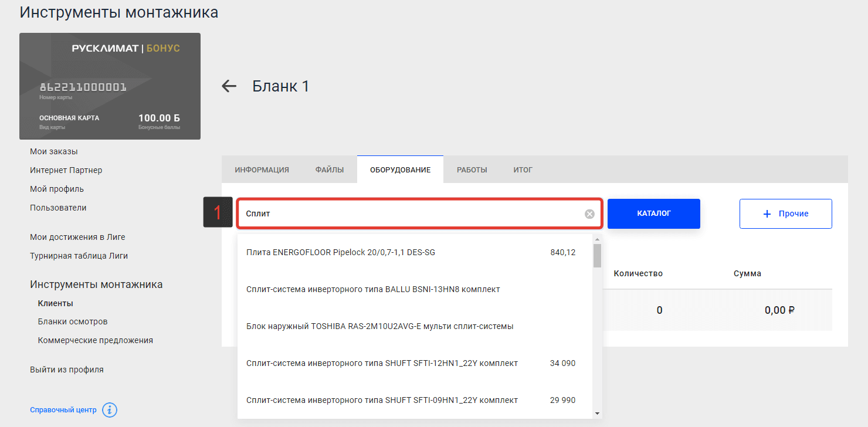Image resolution: width=868 pixels, height=427 pixels.
Task: Click the price 34 090
Action: point(562,363)
